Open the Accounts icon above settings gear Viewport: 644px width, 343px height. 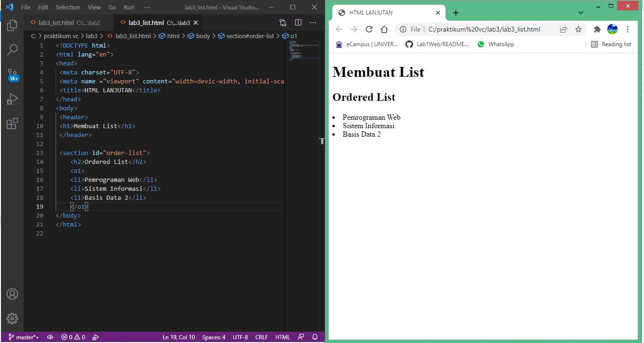(x=12, y=294)
